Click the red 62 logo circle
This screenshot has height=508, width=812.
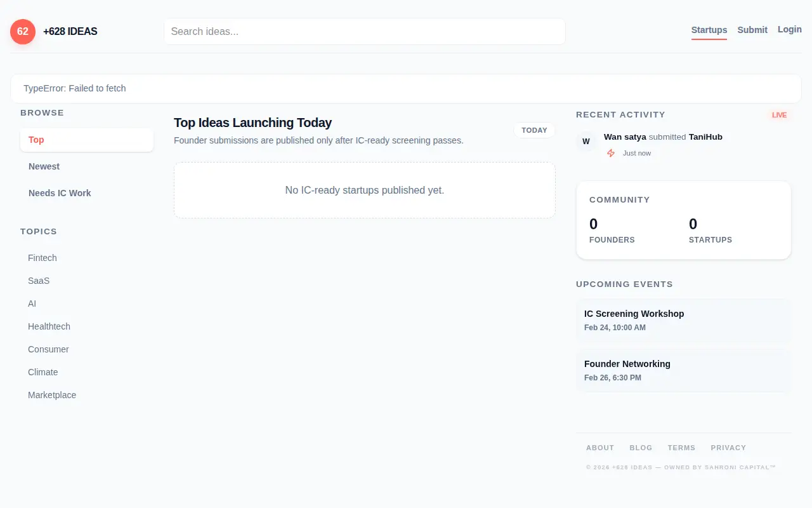point(23,32)
